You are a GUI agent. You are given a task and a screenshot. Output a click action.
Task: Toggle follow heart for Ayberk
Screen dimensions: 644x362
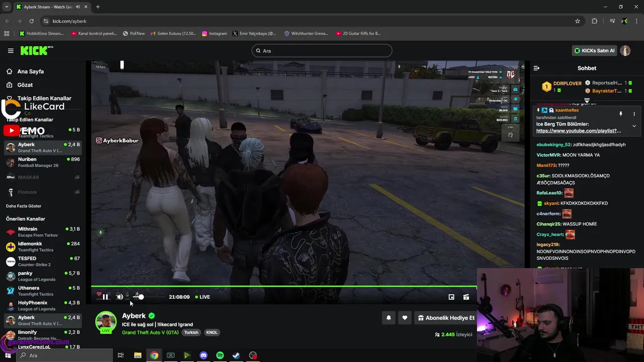(405, 318)
